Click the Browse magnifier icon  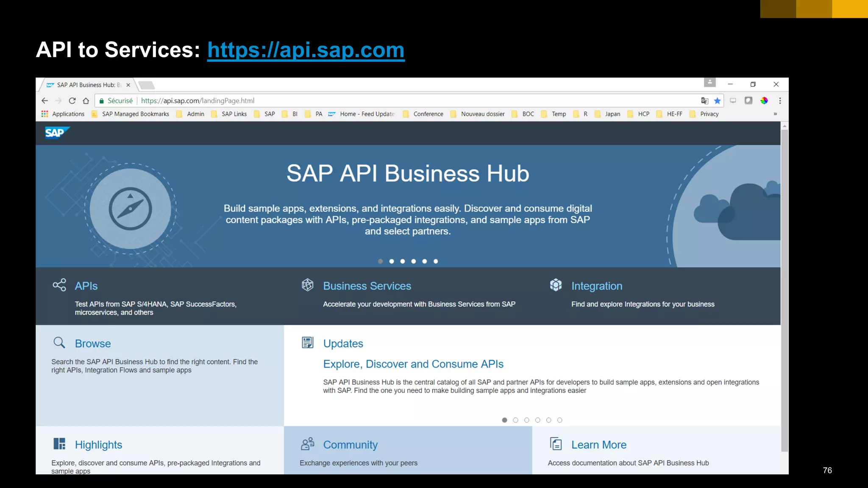coord(59,342)
